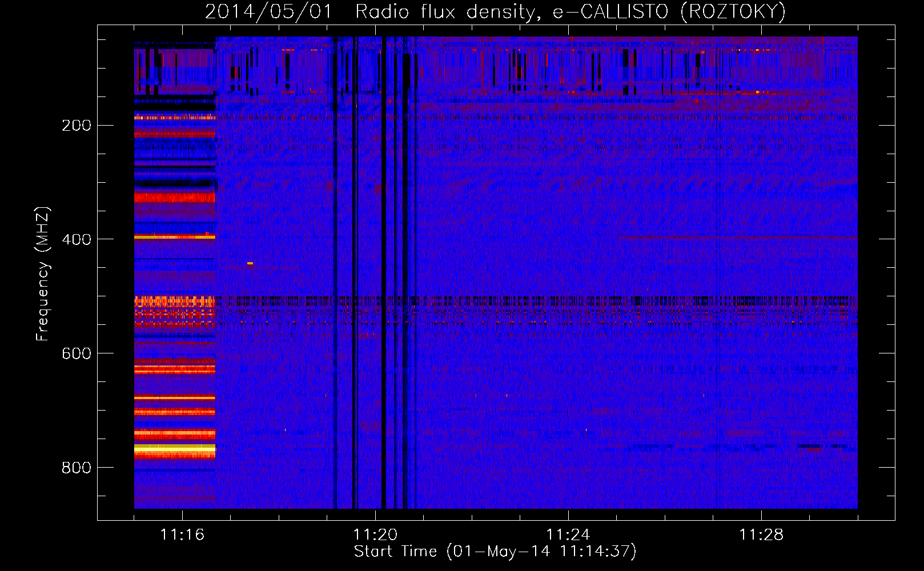Click the 11:20 time tick label
The height and width of the screenshot is (571, 924).
coord(375,534)
